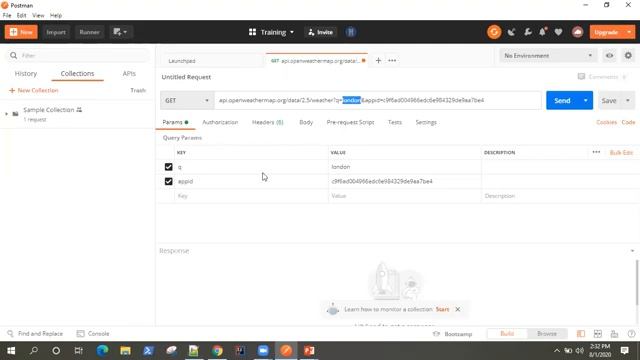Viewport: 640px width, 360px height.
Task: Open the user avatar icon
Action: pyautogui.click(x=577, y=32)
